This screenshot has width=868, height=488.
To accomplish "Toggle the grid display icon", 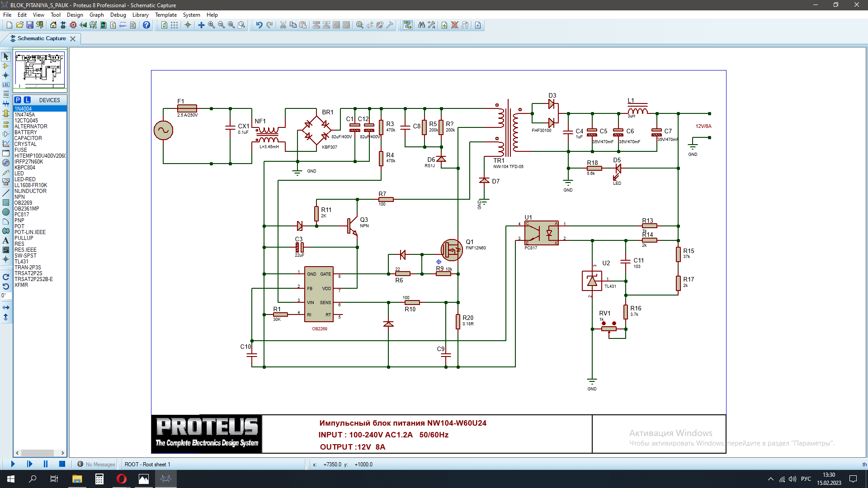I will pos(174,25).
